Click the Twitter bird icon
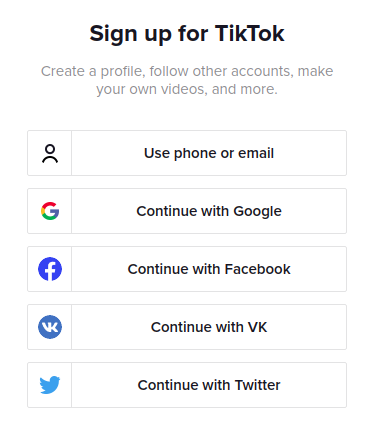 coord(50,385)
